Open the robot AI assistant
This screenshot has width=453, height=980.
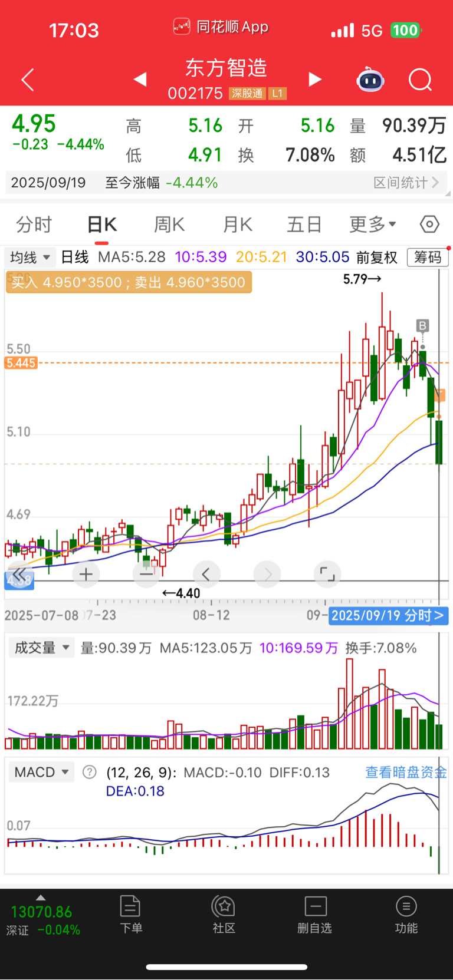[370, 80]
